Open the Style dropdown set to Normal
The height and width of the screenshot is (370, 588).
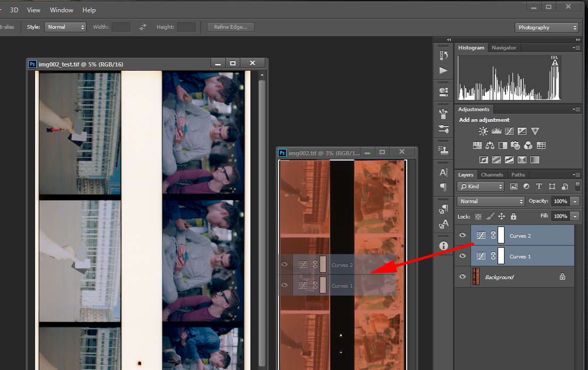pyautogui.click(x=65, y=27)
